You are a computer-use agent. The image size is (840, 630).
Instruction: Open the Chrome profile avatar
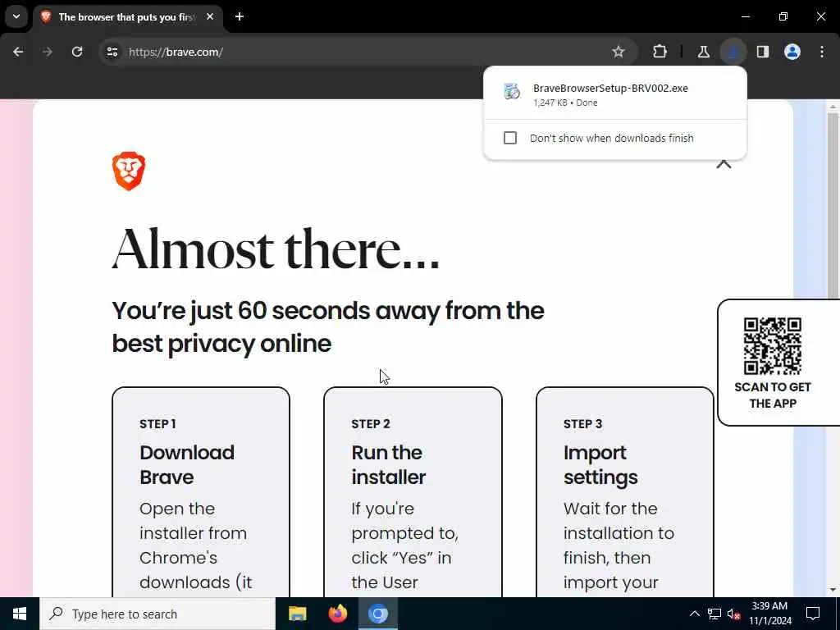pyautogui.click(x=792, y=52)
